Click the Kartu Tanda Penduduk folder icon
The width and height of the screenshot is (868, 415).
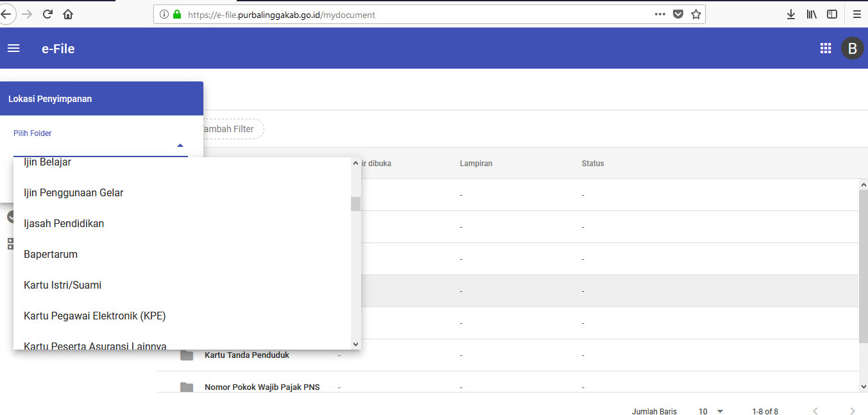[x=187, y=355]
